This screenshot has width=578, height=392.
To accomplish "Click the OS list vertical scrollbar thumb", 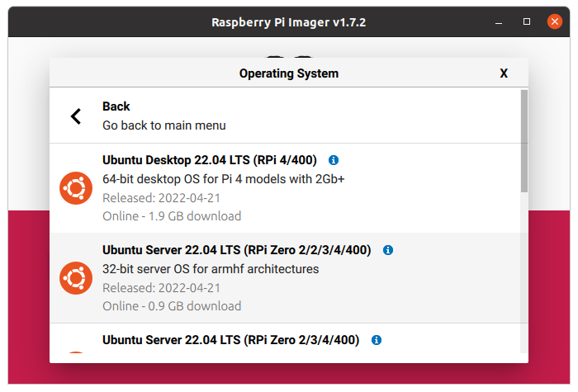I will click(524, 140).
